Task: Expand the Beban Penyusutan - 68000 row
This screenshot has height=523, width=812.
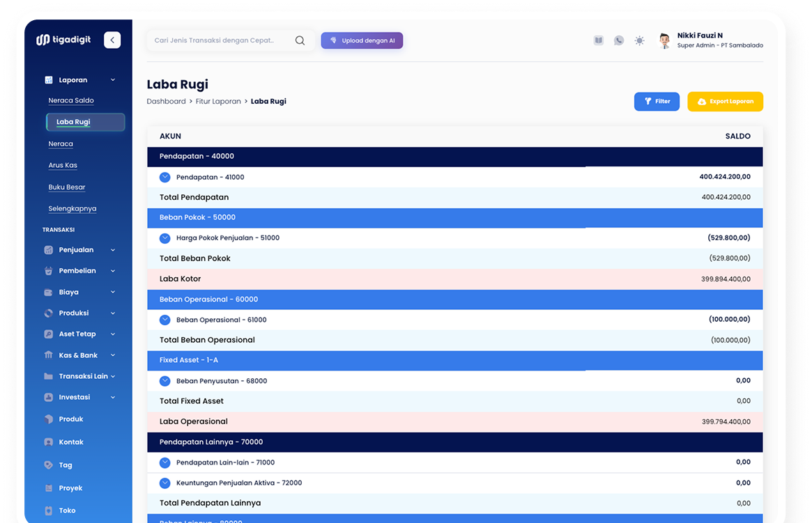Action: point(165,381)
